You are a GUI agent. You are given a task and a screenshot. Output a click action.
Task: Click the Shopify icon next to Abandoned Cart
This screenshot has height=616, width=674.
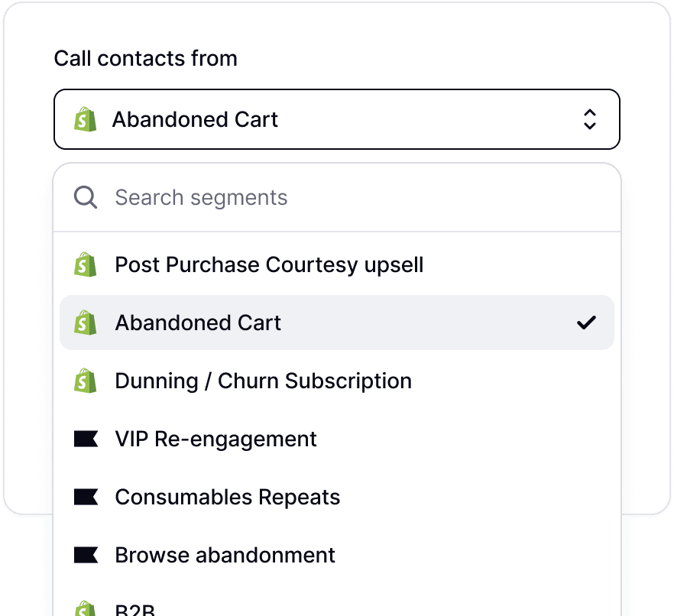pyautogui.click(x=86, y=323)
